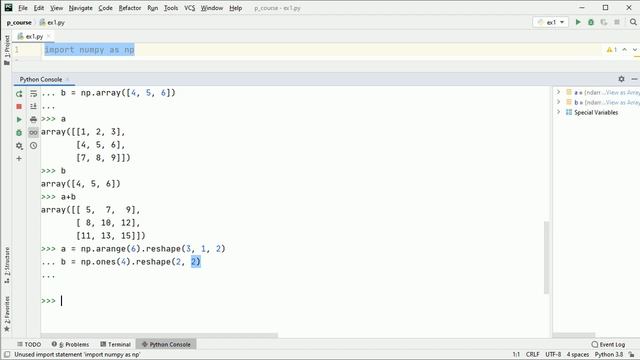
Task: Toggle scroll to end in console
Action: click(33, 107)
